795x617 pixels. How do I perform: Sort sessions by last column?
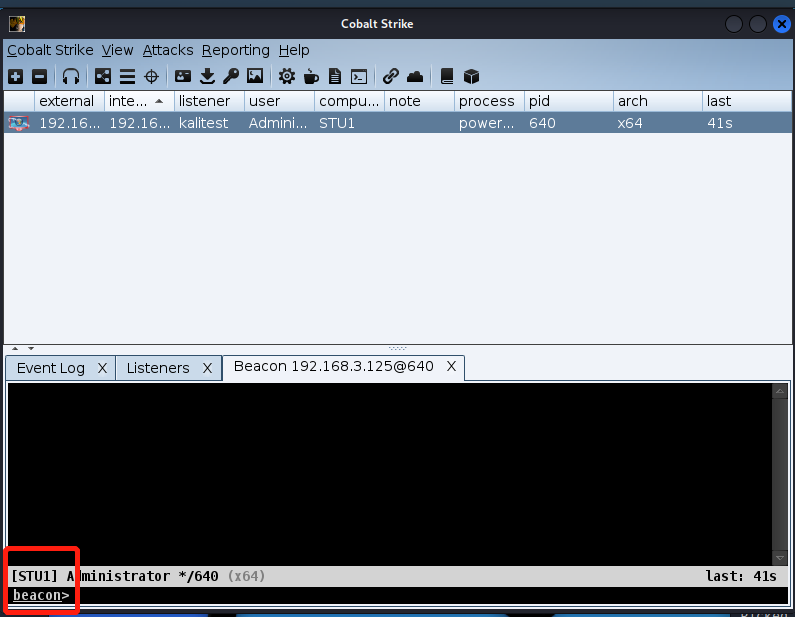[747, 101]
